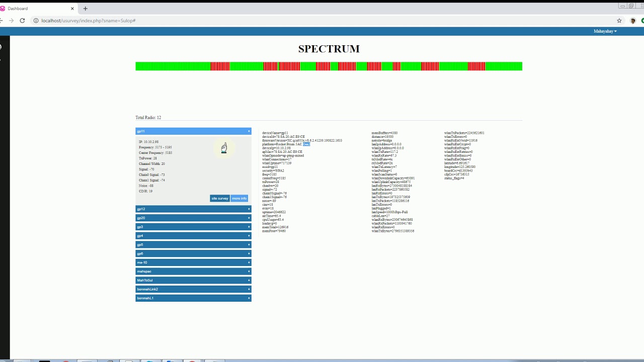Viewport: 644px width, 362px height.
Task: Click the 'deviceName=gp11' entry
Action: pos(275,133)
